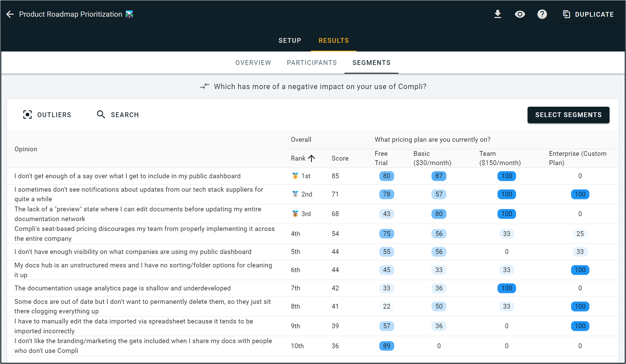
Task: Select the Segments sub-tab
Action: 371,63
